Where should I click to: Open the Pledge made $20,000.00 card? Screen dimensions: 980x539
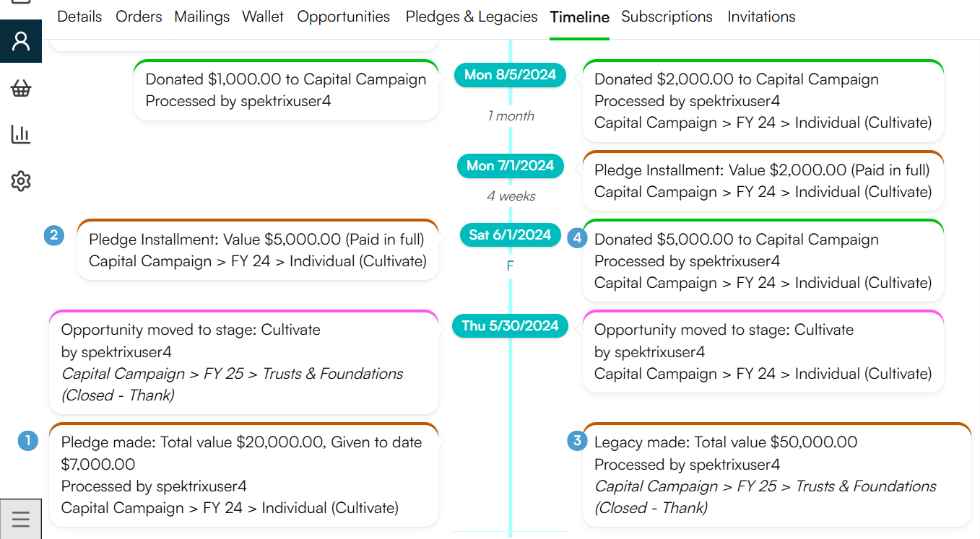click(244, 475)
